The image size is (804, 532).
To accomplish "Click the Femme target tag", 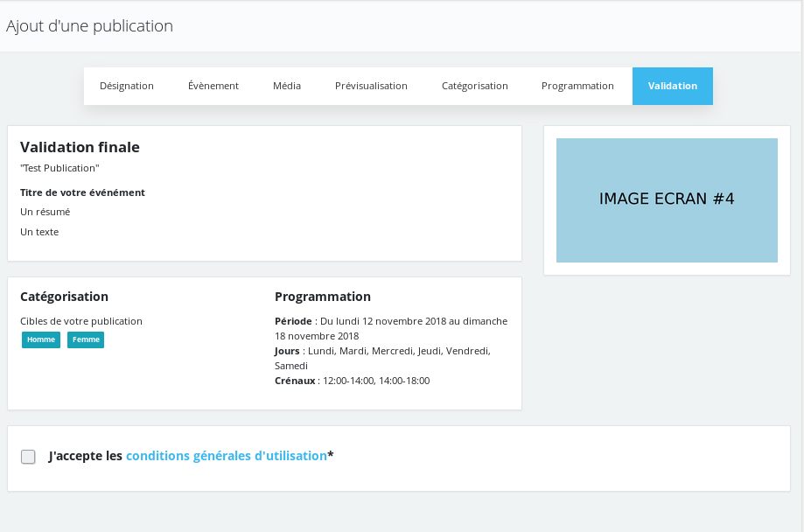I will 86,339.
